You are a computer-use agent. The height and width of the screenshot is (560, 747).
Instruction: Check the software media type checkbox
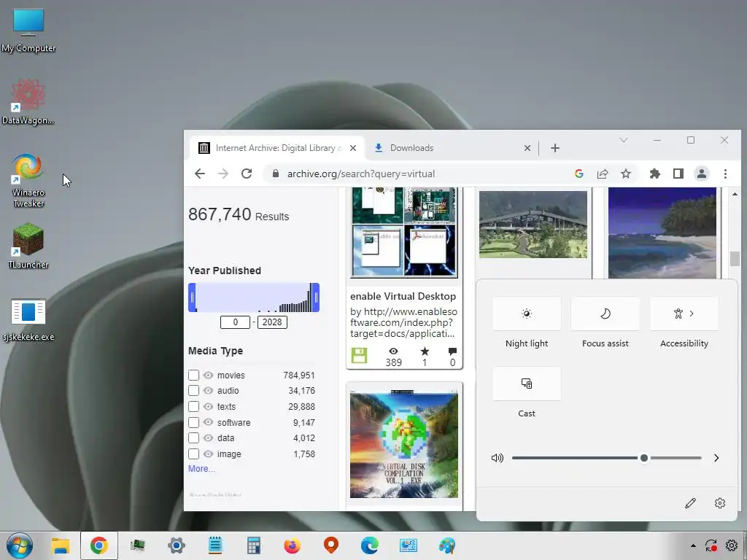(193, 422)
